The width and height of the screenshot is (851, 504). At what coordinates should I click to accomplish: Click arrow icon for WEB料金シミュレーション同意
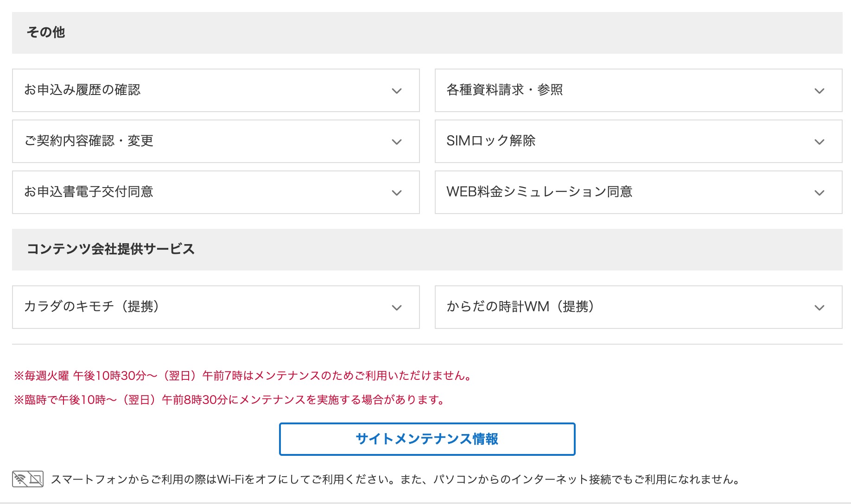tap(819, 193)
